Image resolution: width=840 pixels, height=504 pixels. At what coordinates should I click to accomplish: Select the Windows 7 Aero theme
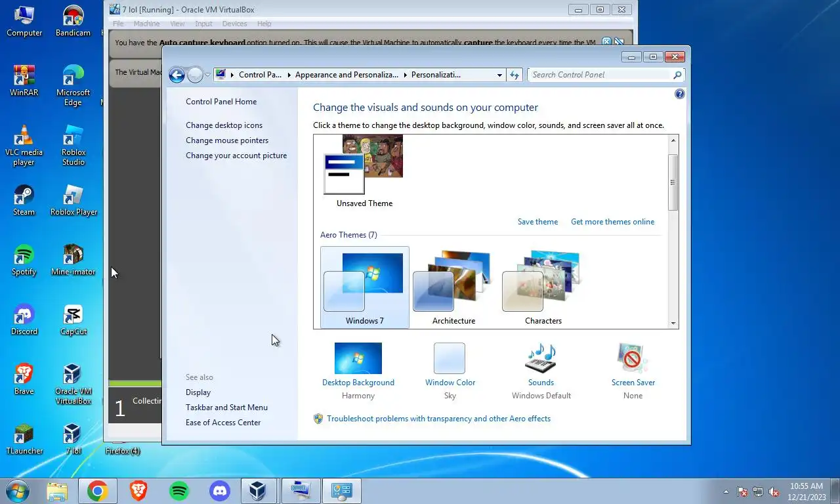[x=365, y=287]
